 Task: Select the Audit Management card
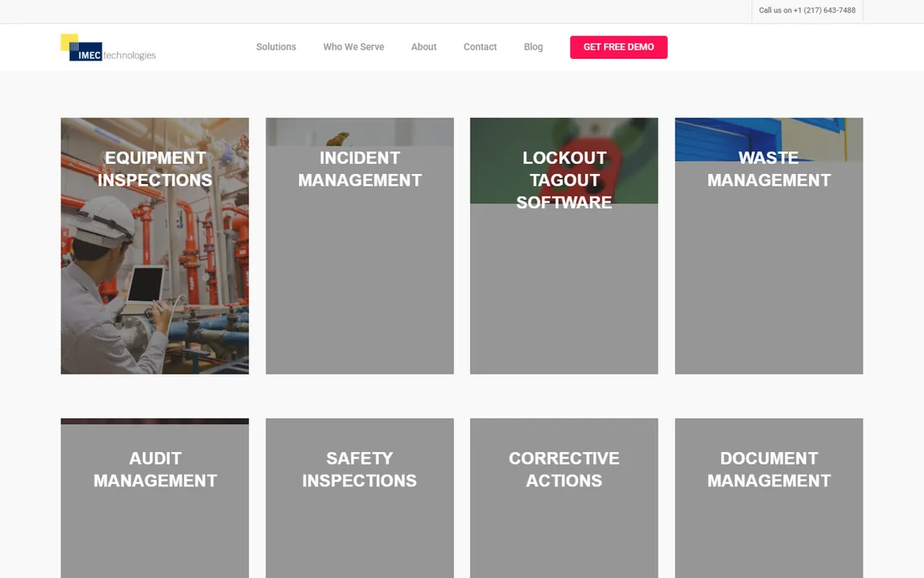[155, 498]
